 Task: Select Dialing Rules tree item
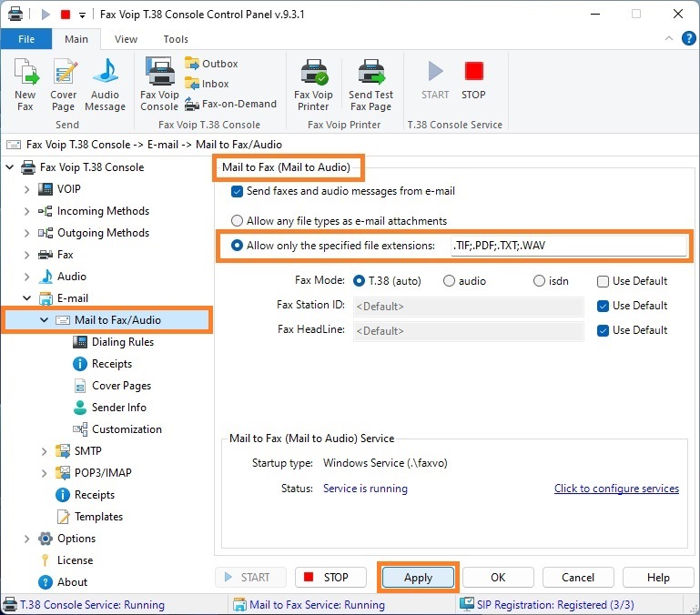[x=123, y=342]
